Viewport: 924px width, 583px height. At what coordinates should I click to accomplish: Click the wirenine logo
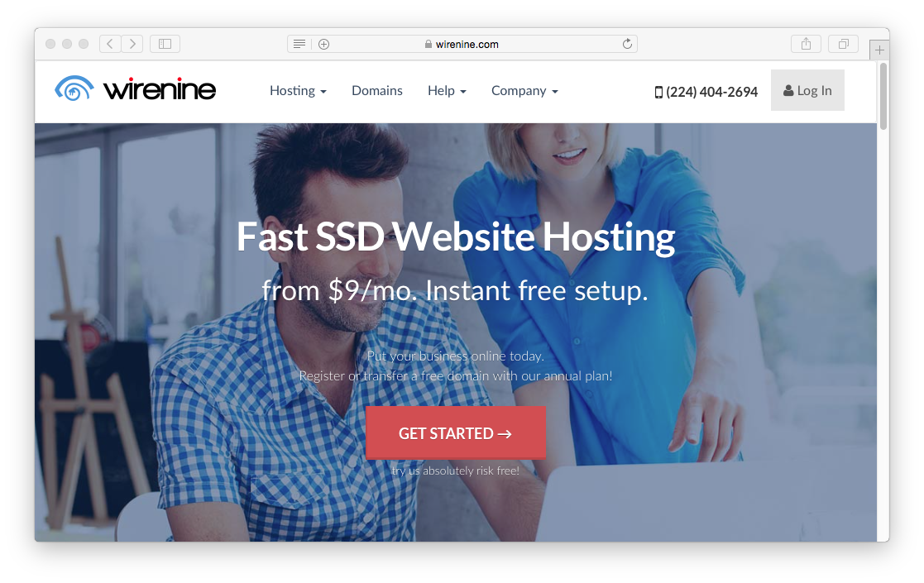point(136,89)
